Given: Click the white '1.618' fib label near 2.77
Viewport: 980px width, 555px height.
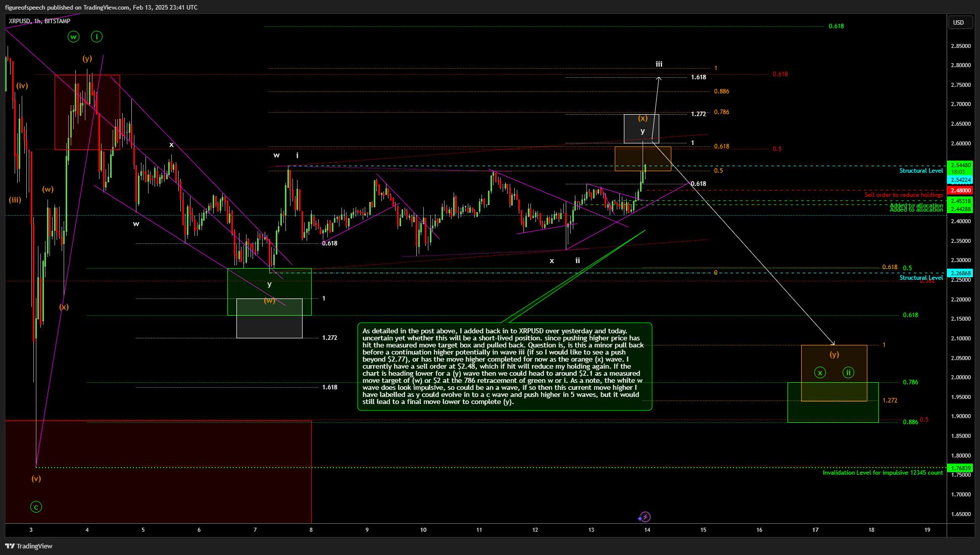Looking at the screenshot, I should [699, 77].
